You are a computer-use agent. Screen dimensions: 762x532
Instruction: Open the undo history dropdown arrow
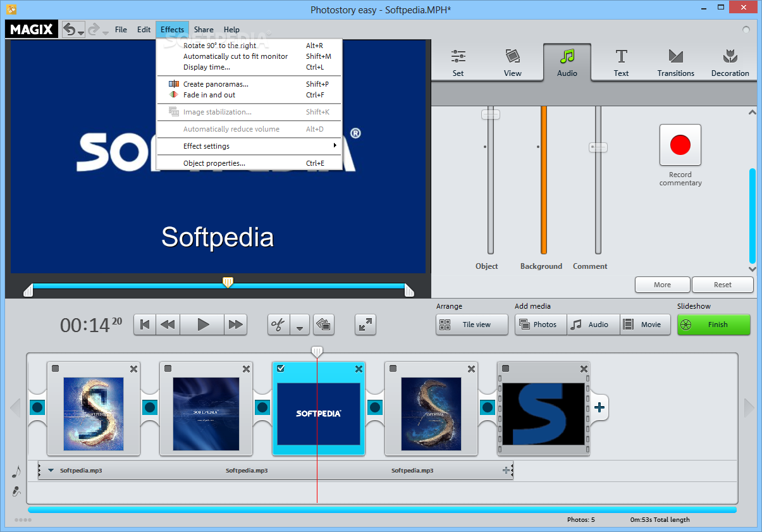(x=81, y=32)
